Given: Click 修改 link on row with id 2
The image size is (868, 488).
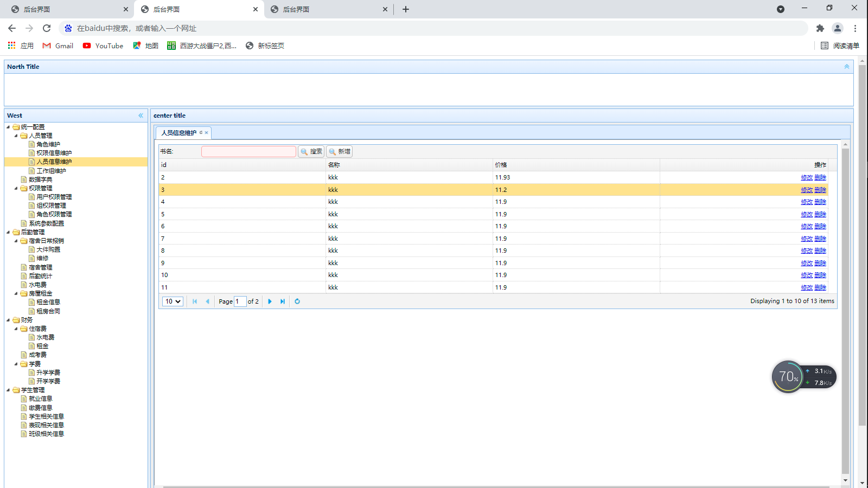Looking at the screenshot, I should (807, 177).
